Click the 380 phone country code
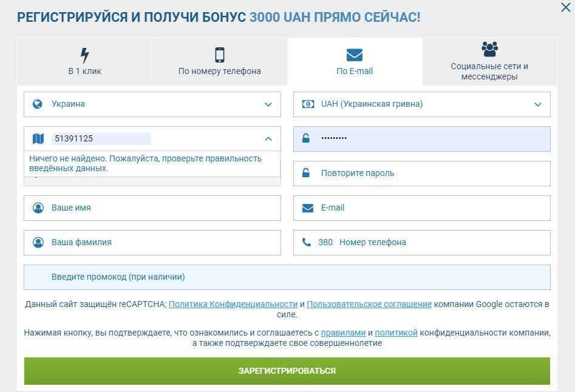This screenshot has height=392, width=575. 325,243
